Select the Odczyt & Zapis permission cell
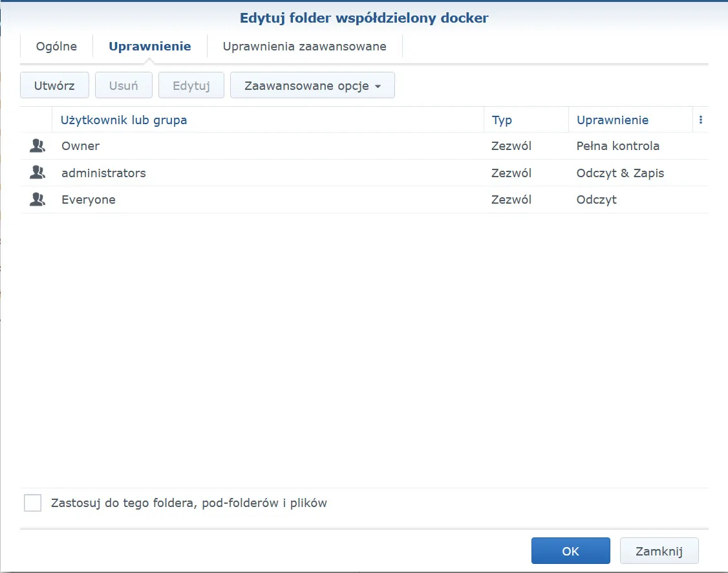 click(x=620, y=173)
